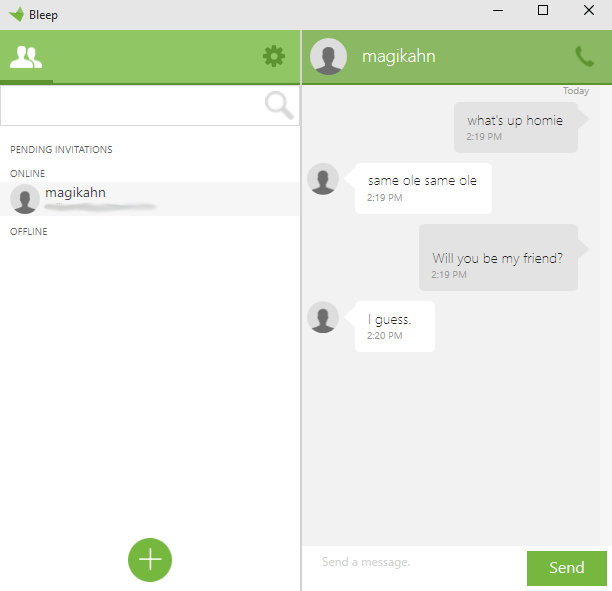
Task: Click the ONLINE section header
Action: 27,173
